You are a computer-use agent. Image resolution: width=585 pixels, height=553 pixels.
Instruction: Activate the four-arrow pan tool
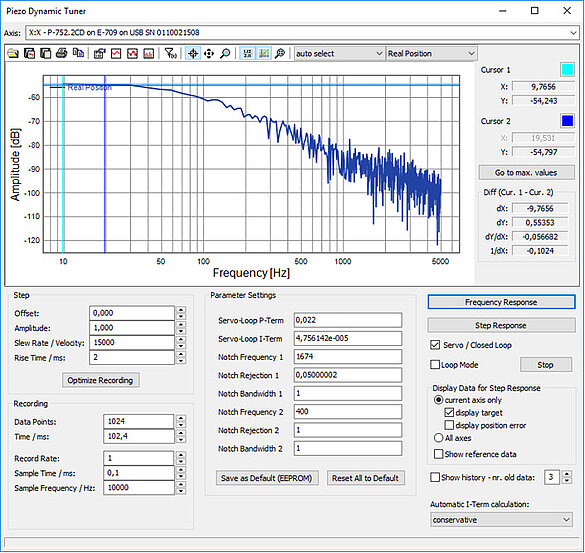[209, 53]
